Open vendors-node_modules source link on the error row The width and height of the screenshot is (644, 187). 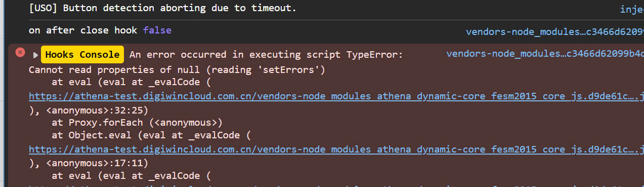545,54
